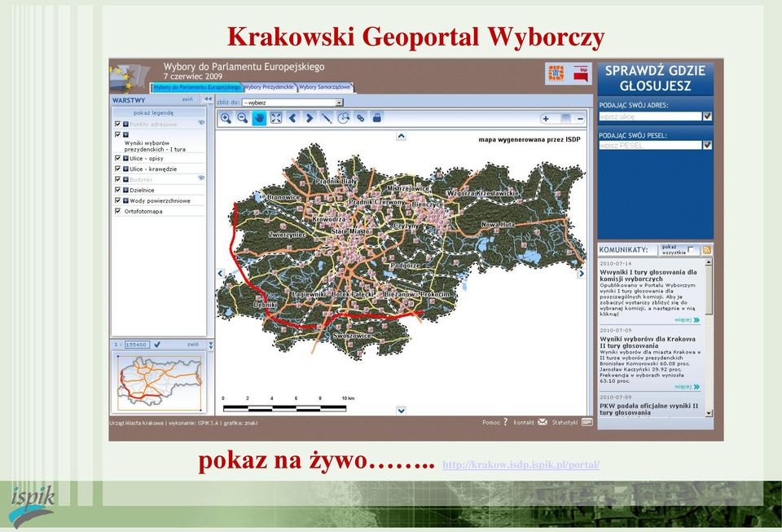Expand the Ulice - krawędzie layer
The image size is (782, 532).
click(125, 169)
